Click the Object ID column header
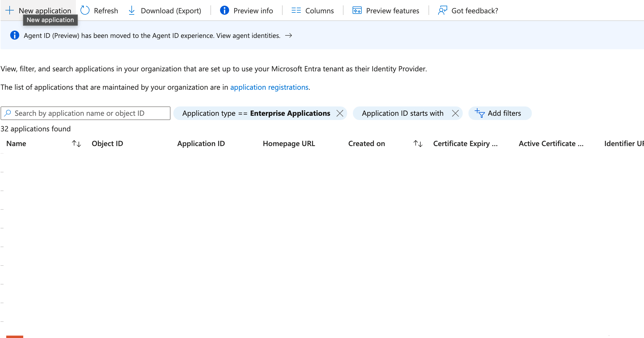Image resolution: width=644 pixels, height=338 pixels. [107, 144]
